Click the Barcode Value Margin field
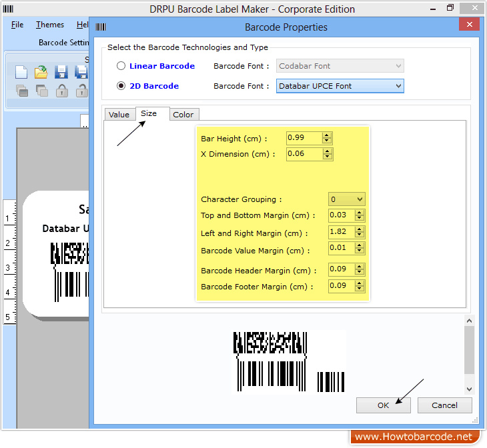 click(342, 248)
